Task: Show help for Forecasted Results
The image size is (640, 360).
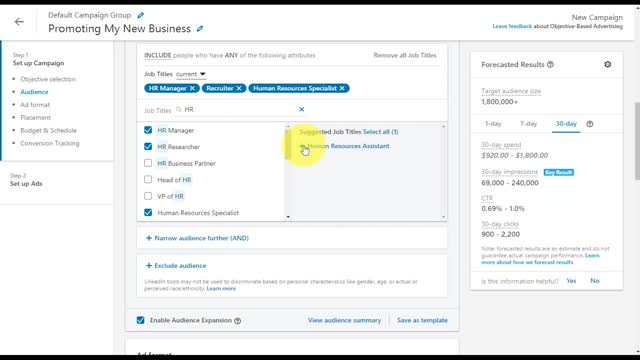Action: pyautogui.click(x=550, y=64)
